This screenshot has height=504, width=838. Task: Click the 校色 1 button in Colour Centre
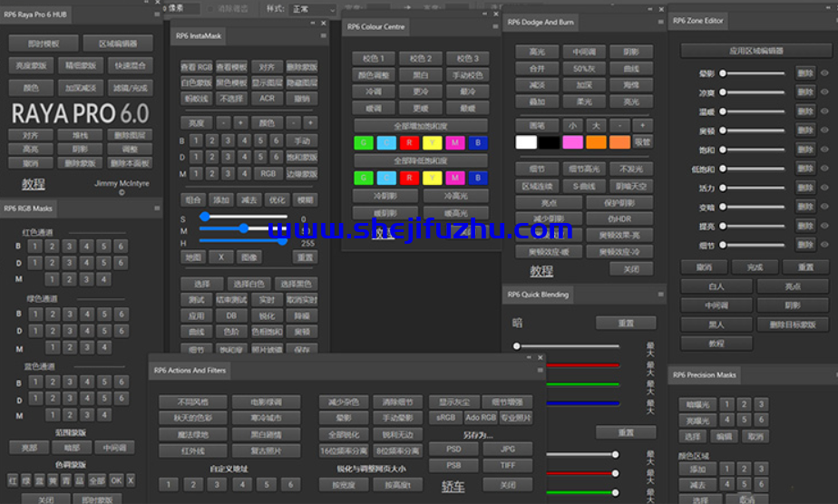(374, 58)
